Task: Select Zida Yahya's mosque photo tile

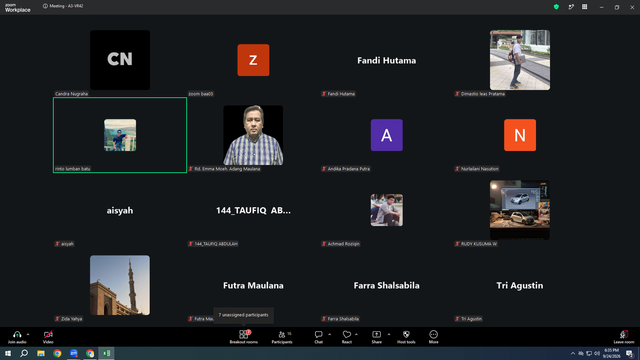Action: point(120,285)
